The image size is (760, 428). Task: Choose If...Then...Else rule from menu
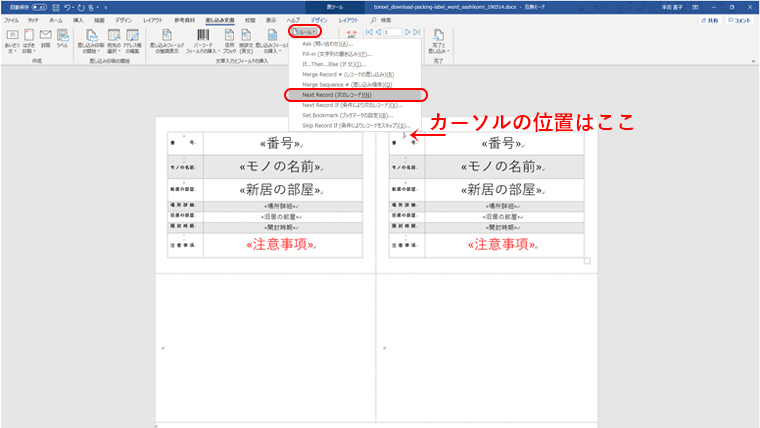327,65
